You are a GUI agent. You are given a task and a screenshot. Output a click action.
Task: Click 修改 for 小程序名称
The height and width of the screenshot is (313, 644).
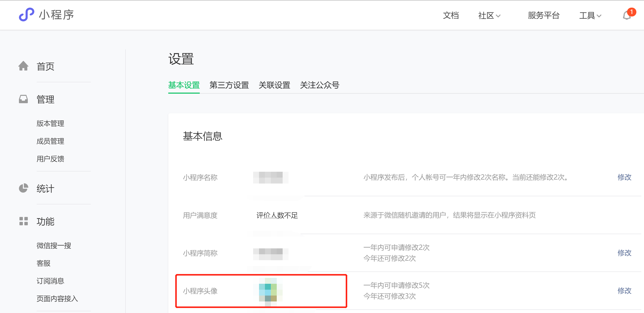(624, 177)
